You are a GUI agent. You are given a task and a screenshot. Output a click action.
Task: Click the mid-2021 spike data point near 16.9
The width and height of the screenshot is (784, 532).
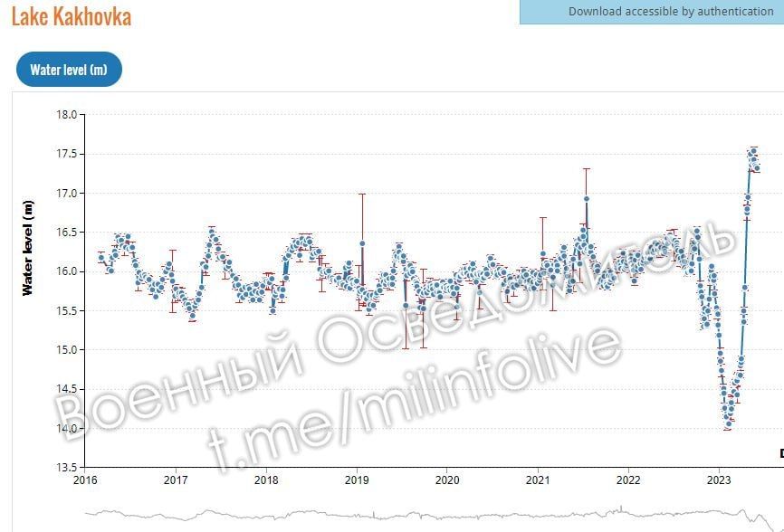[x=587, y=199]
